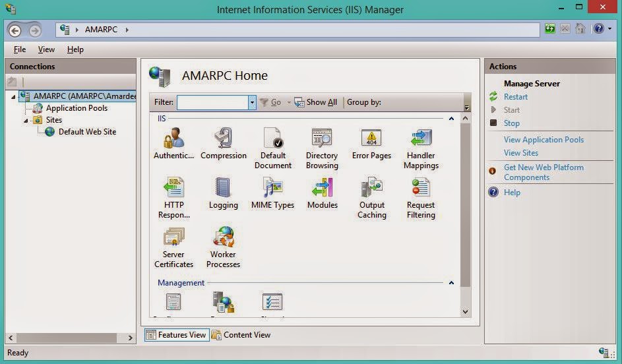This screenshot has height=364, width=622.
Task: Click the Stop server square icon
Action: click(493, 123)
